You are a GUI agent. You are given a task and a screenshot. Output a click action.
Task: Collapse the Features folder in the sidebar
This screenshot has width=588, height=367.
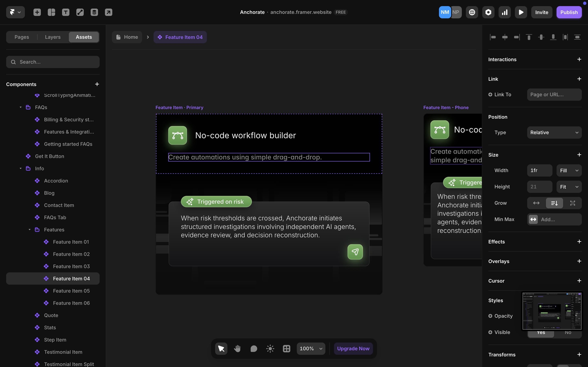[x=30, y=230]
